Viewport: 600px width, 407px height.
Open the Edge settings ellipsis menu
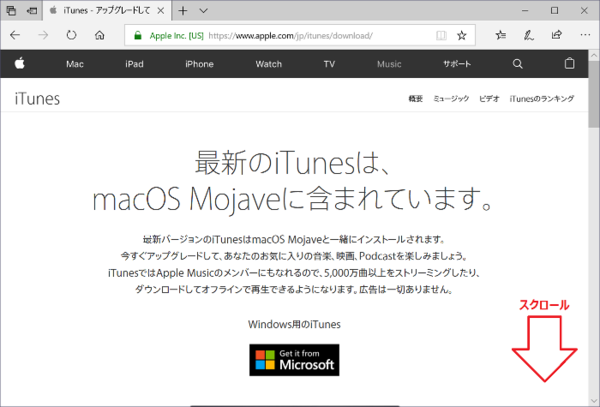click(585, 35)
